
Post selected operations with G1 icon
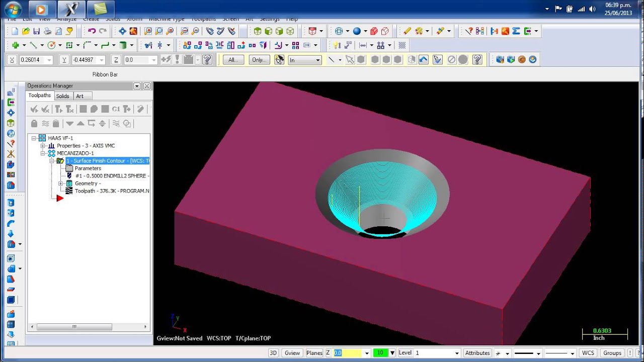click(116, 109)
